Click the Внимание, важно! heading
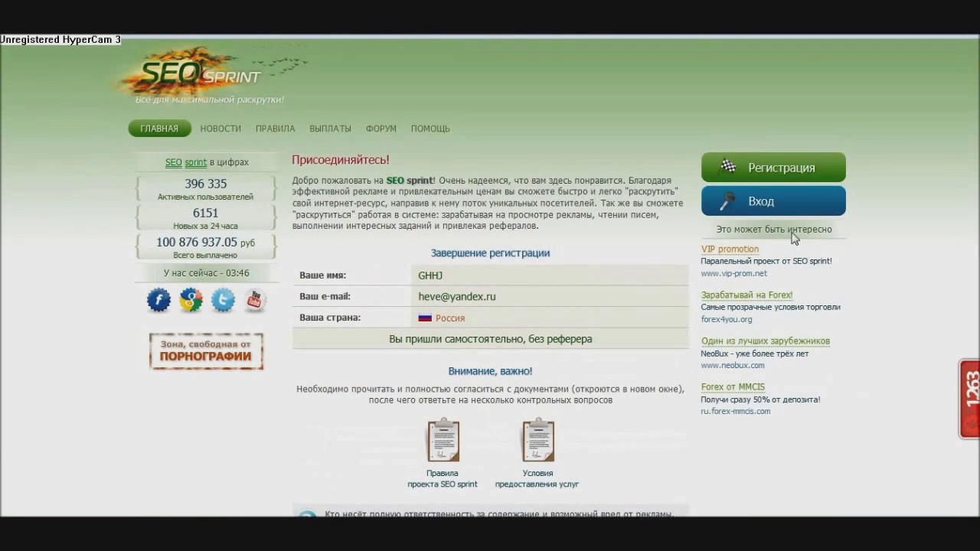Image resolution: width=980 pixels, height=551 pixels. coord(490,370)
